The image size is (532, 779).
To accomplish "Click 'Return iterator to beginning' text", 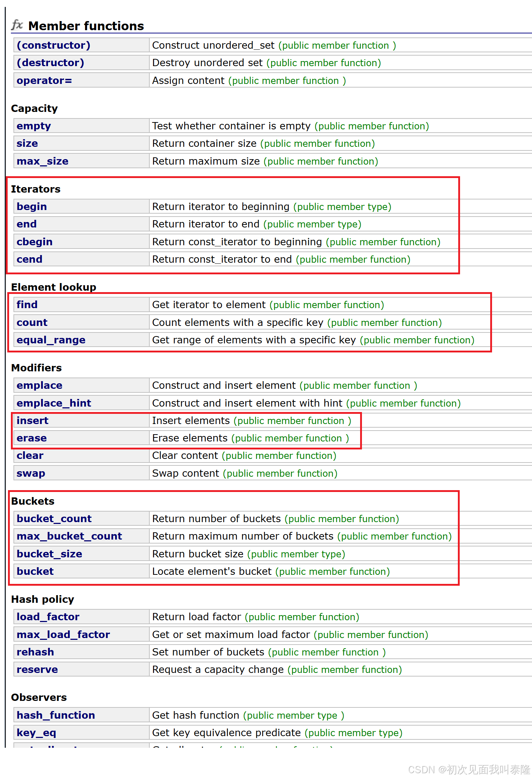I will coord(221,206).
